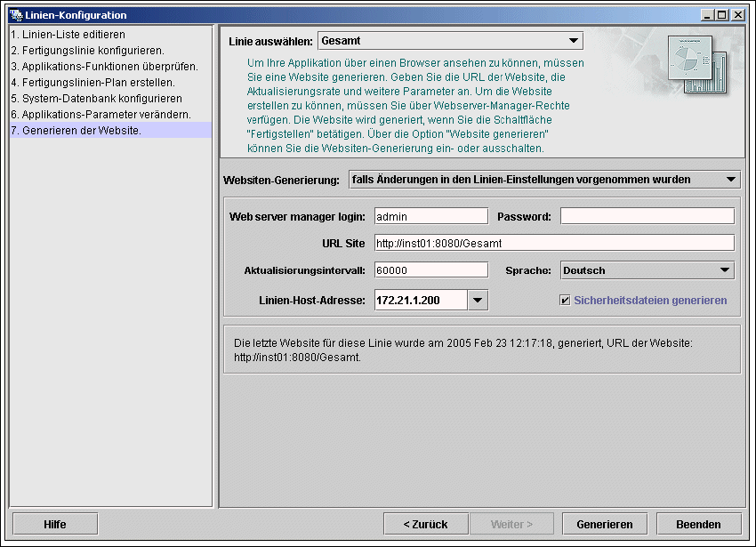The height and width of the screenshot is (547, 756).
Task: Open the Sprache dropdown showing Deutsch
Action: coord(647,270)
